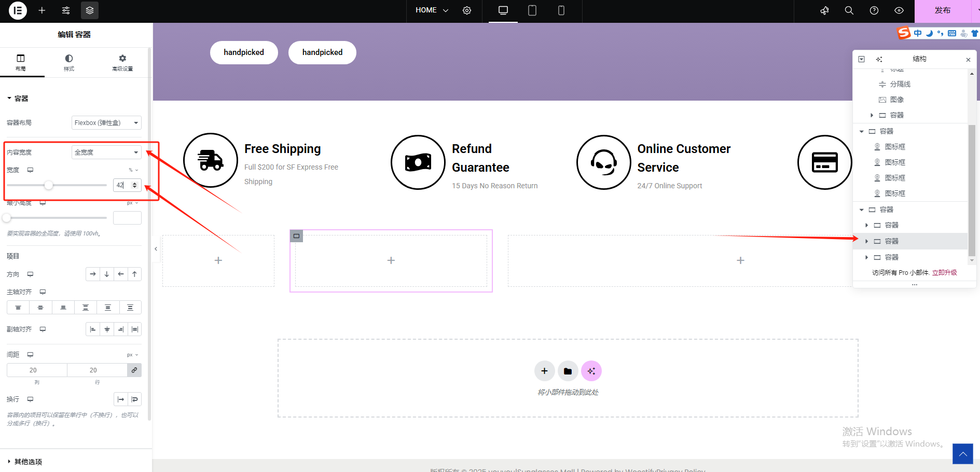
Task: Switch to tablet preview mode
Action: coord(532,10)
